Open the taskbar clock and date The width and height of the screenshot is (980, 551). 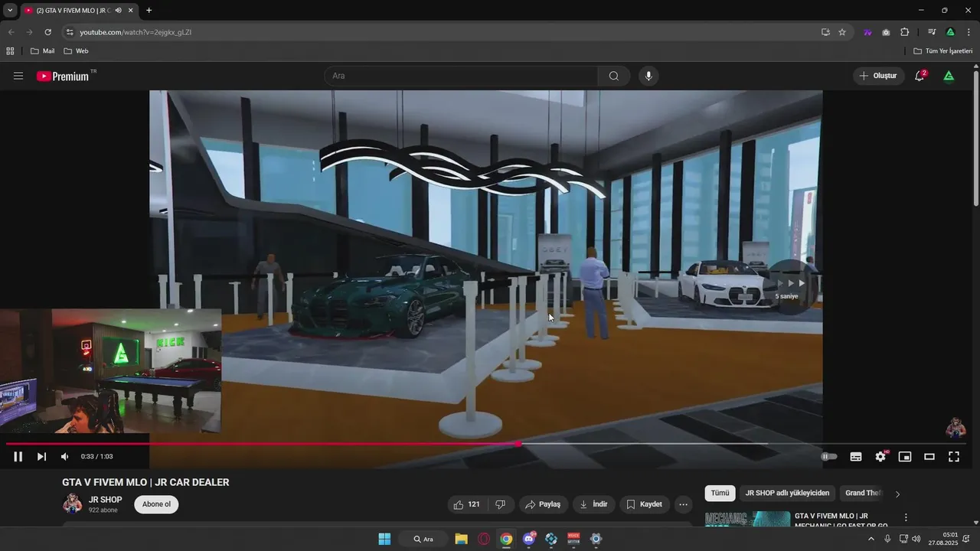(x=943, y=539)
